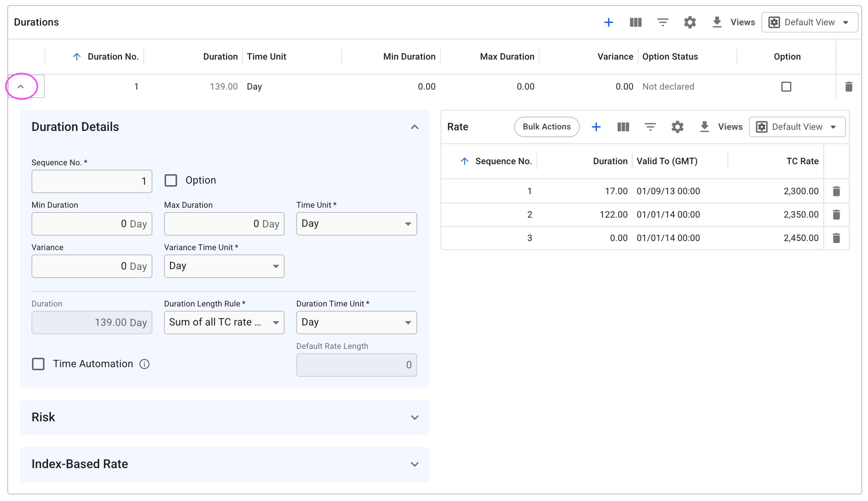Image resolution: width=868 pixels, height=501 pixels.
Task: Download Rate table data
Action: 704,127
